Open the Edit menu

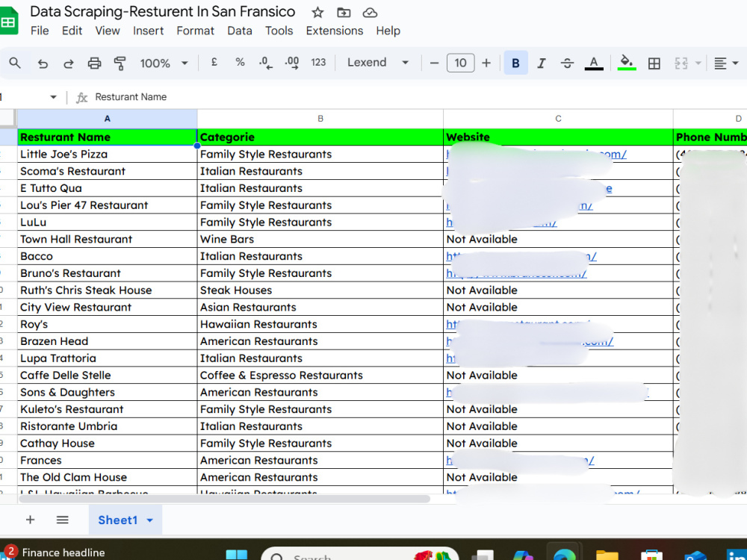tap(72, 31)
